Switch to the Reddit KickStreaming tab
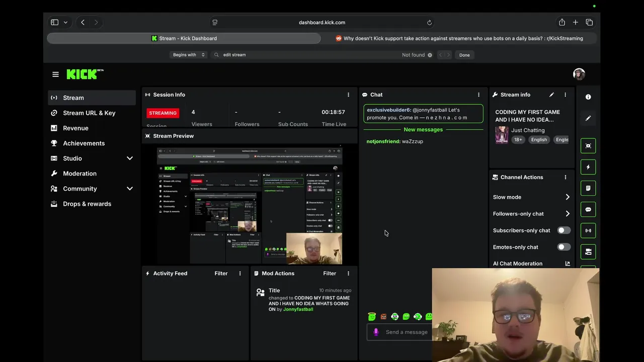This screenshot has width=644, height=362. point(459,38)
